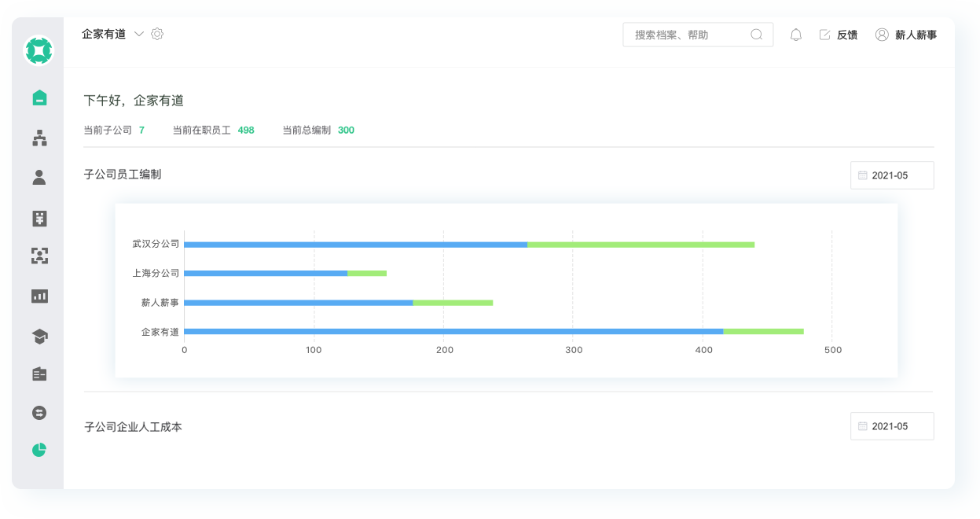Click the green segment of 武汉分公司 bar
980x519 pixels.
pyautogui.click(x=640, y=245)
